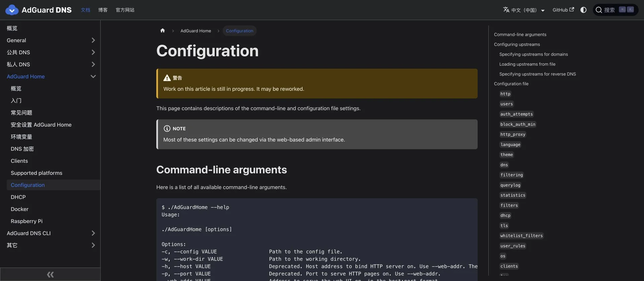Open the Clients sidebar page

19,161
